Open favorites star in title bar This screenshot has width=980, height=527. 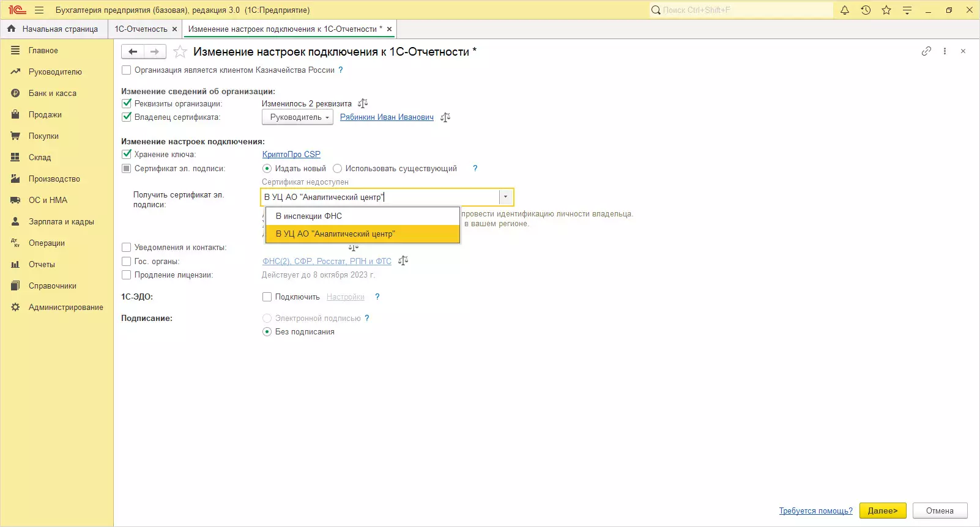pos(886,10)
